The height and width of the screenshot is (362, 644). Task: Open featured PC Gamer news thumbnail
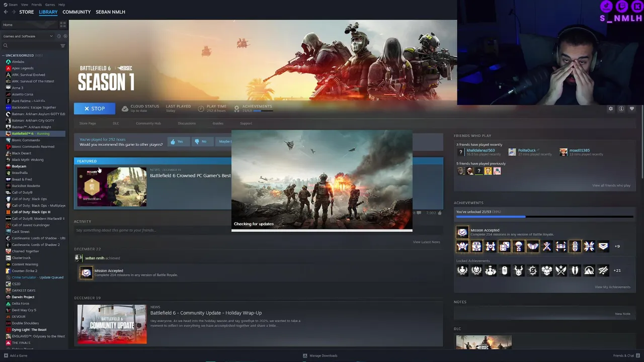[112, 187]
